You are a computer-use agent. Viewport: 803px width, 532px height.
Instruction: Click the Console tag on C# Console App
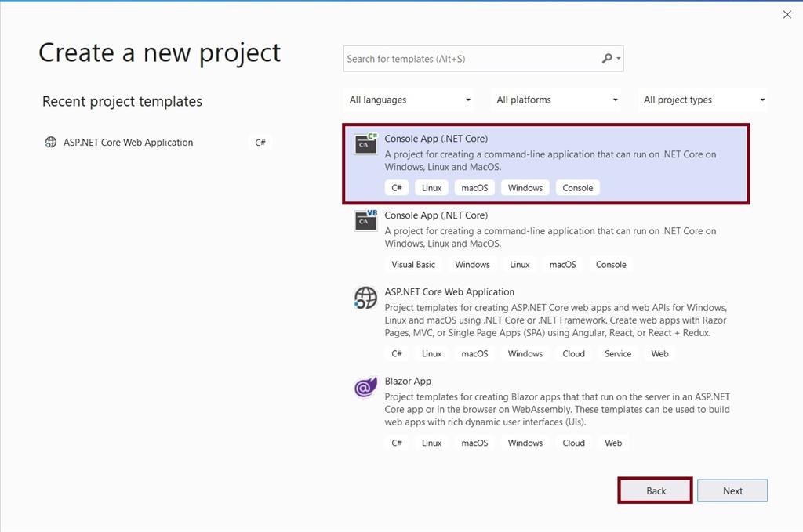578,188
